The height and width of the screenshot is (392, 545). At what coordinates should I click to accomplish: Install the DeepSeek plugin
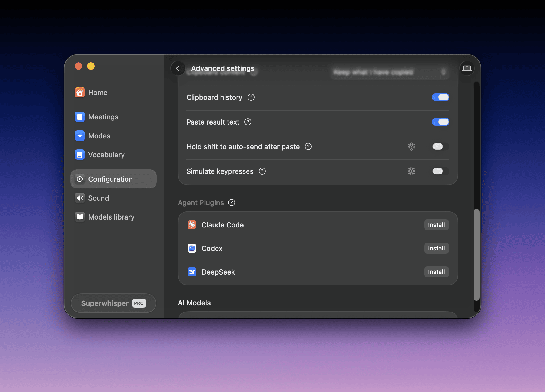436,272
